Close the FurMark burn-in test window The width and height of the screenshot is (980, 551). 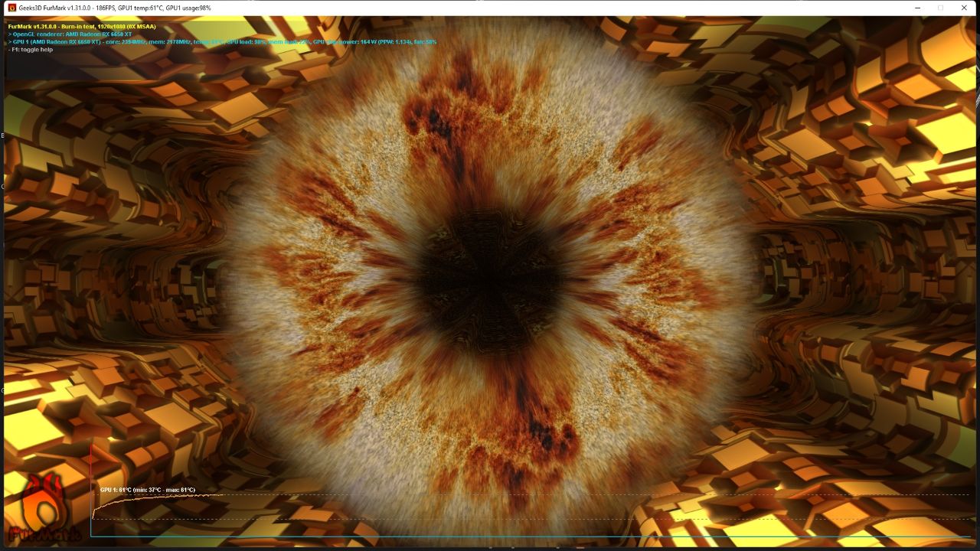point(963,8)
